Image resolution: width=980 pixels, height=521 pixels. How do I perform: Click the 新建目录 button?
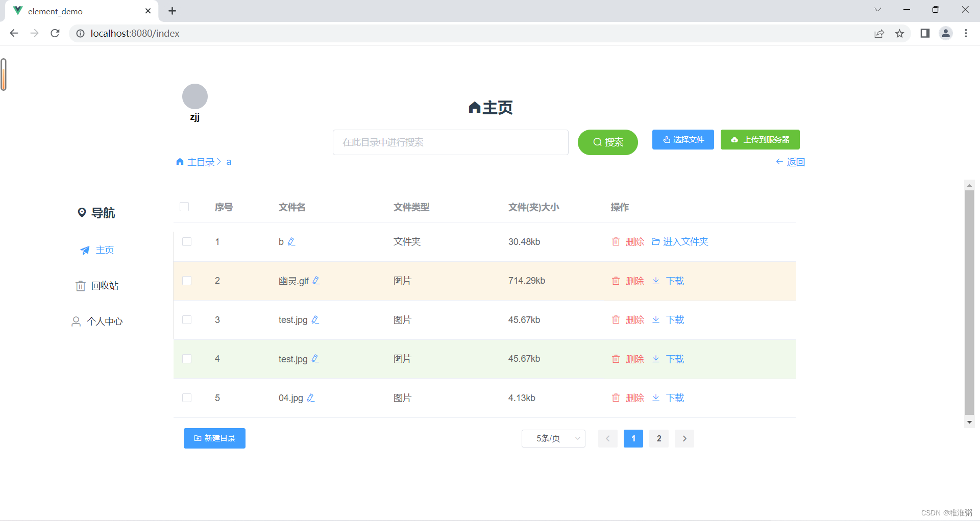(x=214, y=438)
